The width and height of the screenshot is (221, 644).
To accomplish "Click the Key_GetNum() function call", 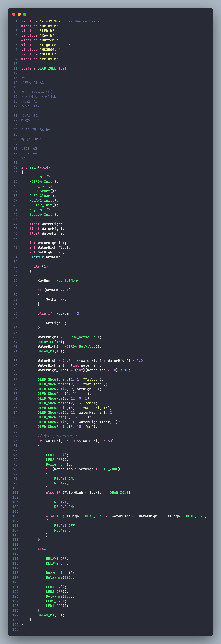I will pos(69,281).
